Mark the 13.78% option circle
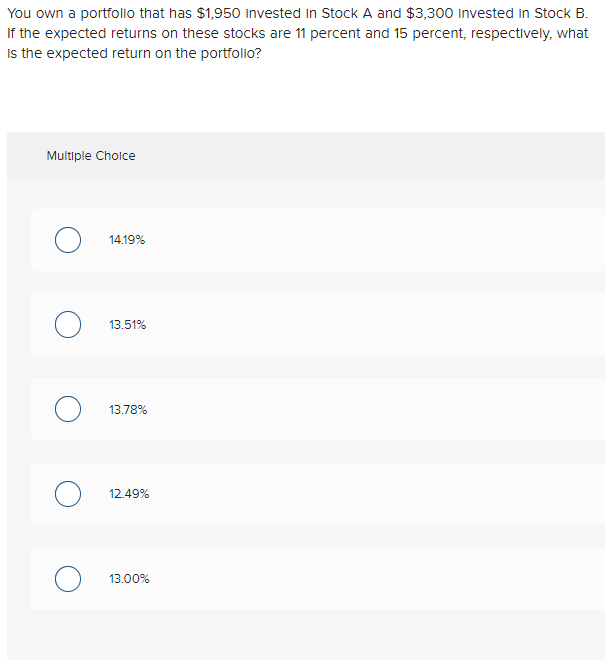 68,410
